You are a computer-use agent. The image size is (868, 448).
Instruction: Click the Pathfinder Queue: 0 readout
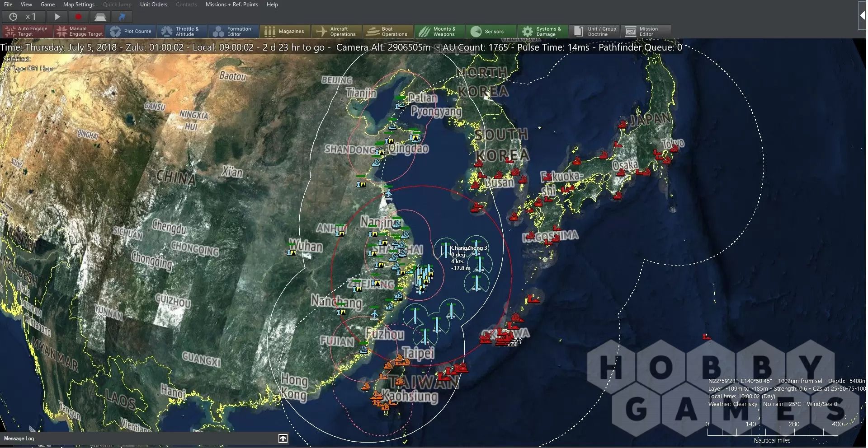[x=640, y=47]
